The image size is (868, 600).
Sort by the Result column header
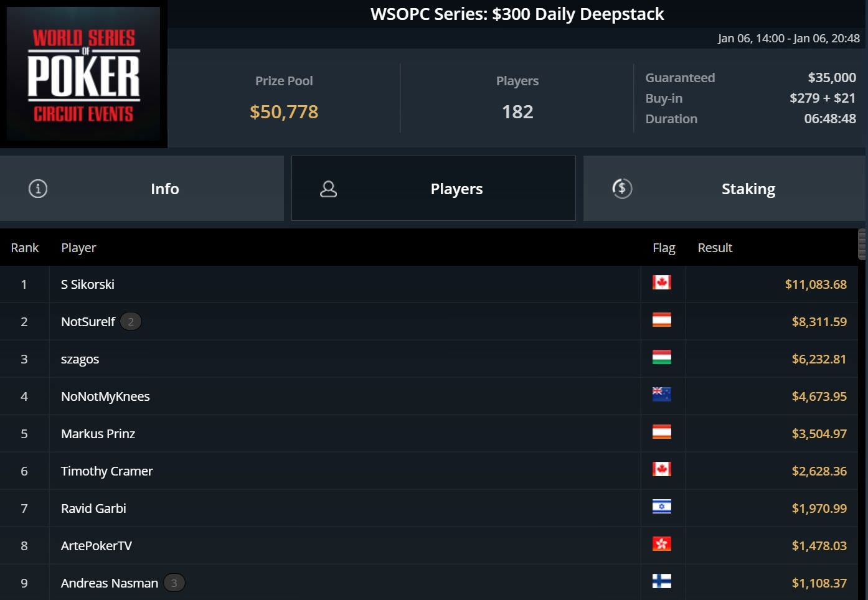(x=715, y=248)
